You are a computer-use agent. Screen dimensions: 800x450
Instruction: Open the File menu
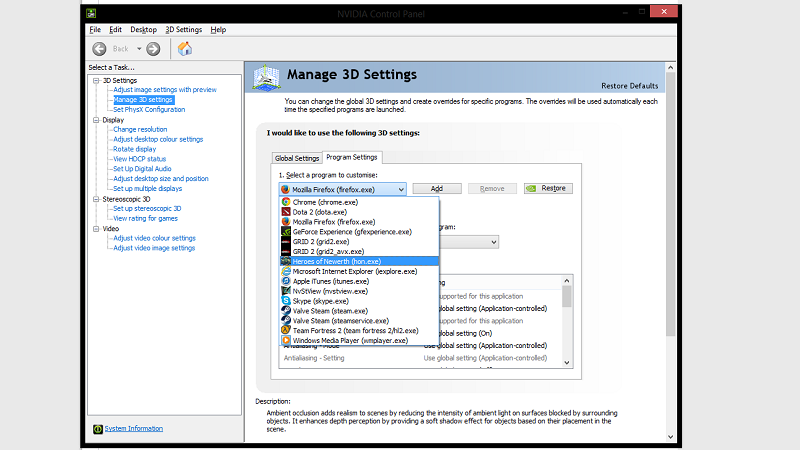pyautogui.click(x=95, y=30)
